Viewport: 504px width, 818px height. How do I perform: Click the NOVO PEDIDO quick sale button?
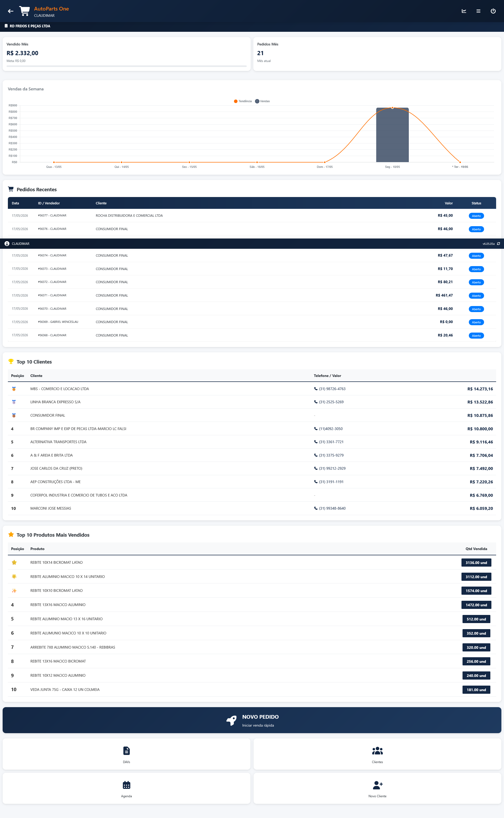tap(252, 720)
